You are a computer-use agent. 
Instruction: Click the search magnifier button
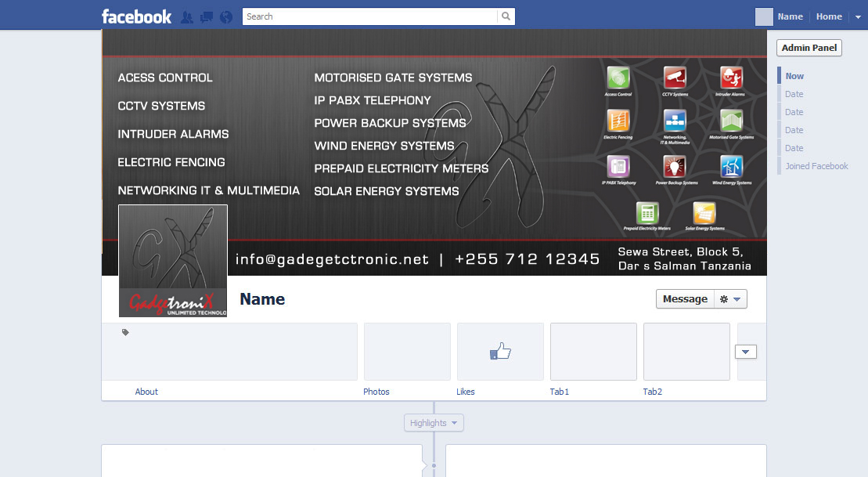[506, 16]
